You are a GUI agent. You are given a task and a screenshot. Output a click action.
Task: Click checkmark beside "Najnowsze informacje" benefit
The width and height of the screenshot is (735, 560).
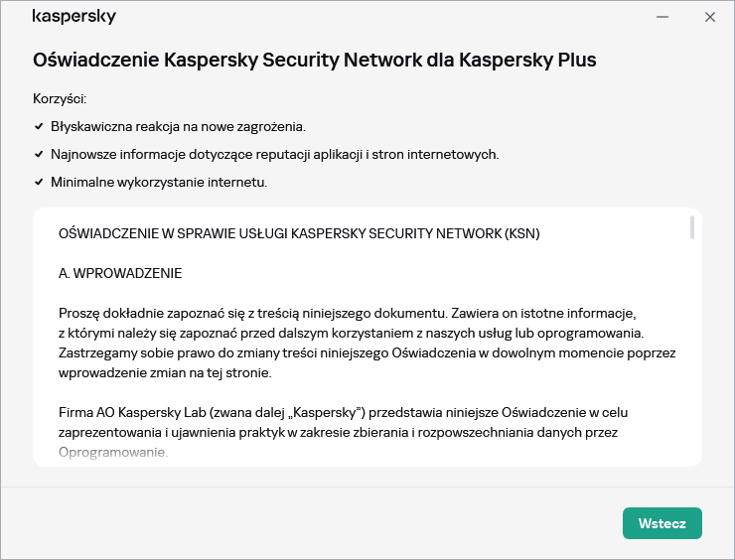pos(39,155)
